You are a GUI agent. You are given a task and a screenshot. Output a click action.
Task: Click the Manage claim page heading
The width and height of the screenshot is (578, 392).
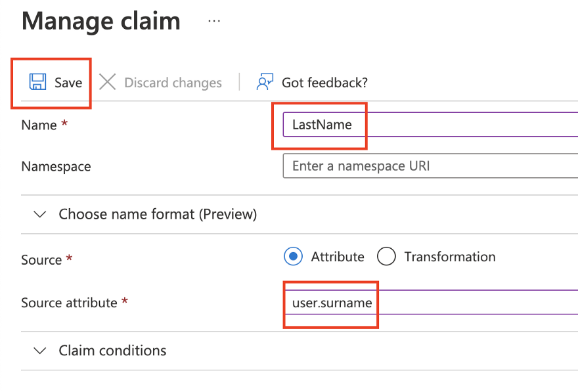(x=101, y=21)
